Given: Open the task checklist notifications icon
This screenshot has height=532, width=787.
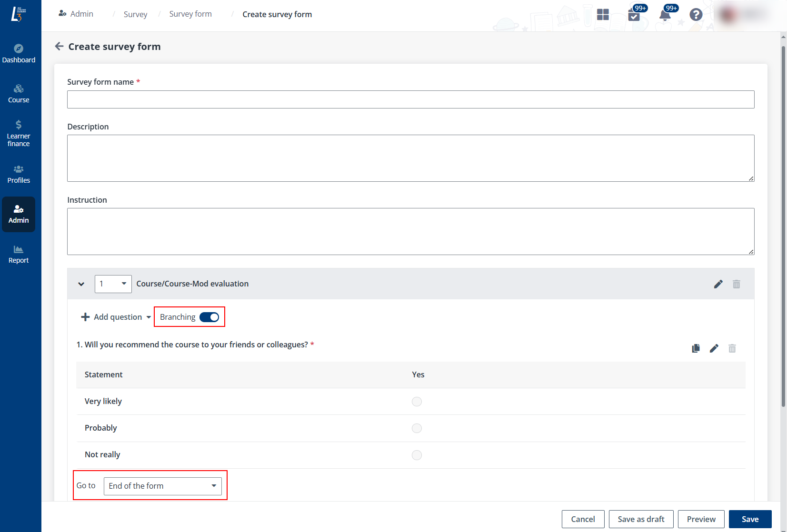Looking at the screenshot, I should (634, 15).
